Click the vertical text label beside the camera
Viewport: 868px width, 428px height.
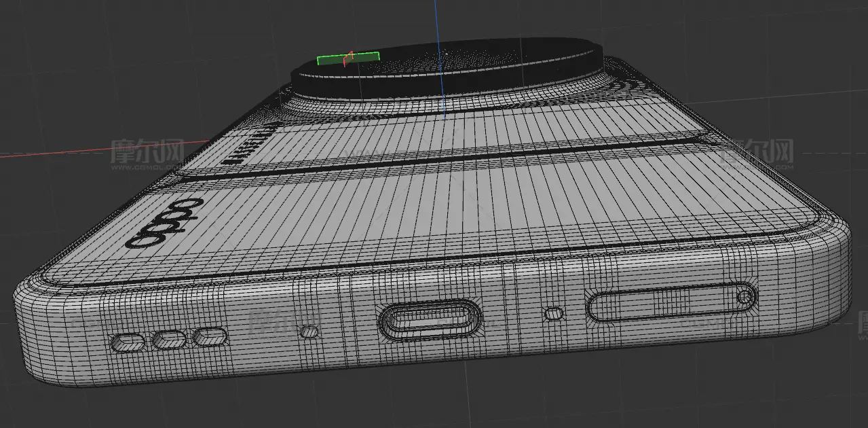point(250,144)
